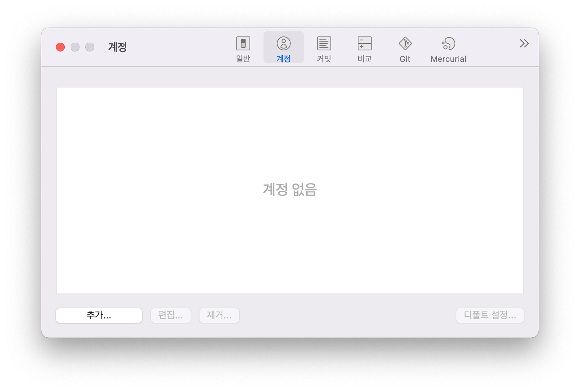The width and height of the screenshot is (580, 392).
Task: Open the 비교 (Diff) preferences pane
Action: tap(365, 49)
